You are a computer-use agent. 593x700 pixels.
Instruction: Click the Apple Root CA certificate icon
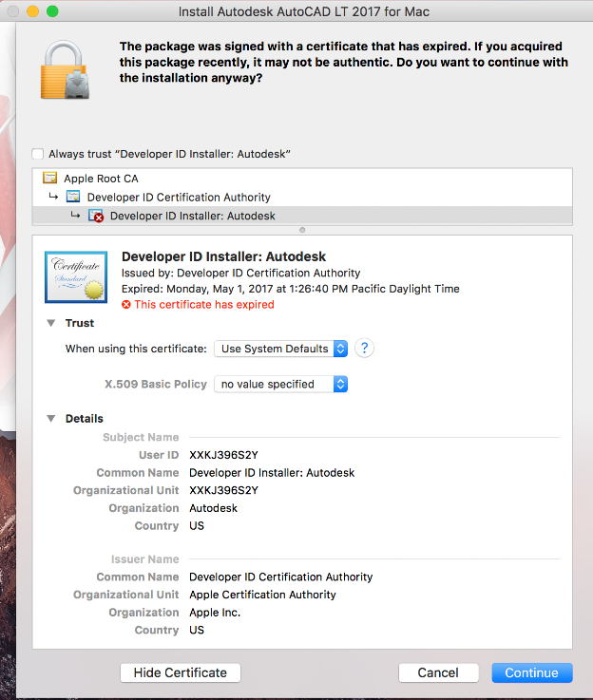50,178
